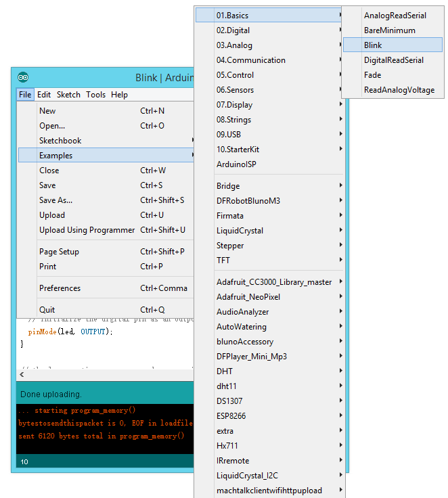Expand the IRremote examples
Screen dimensions: 448x498
269,461
